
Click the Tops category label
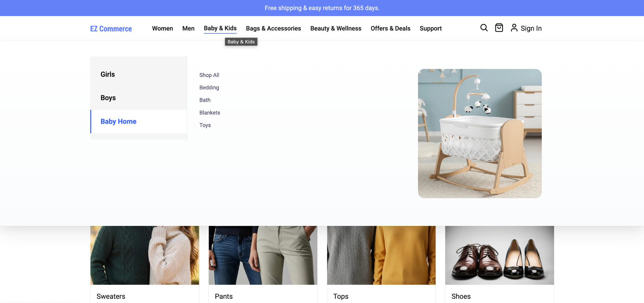coord(341,296)
